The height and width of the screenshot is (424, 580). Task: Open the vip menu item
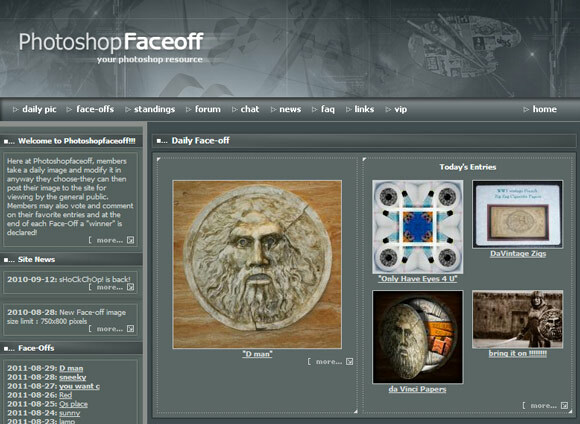(401, 109)
